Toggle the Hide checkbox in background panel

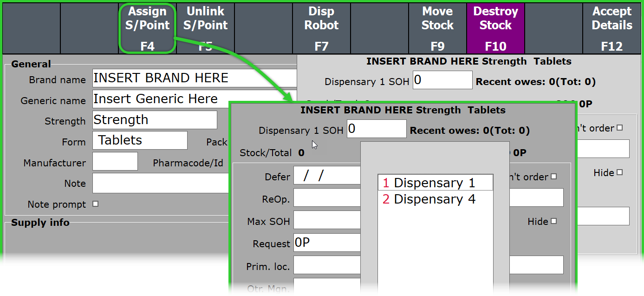619,172
